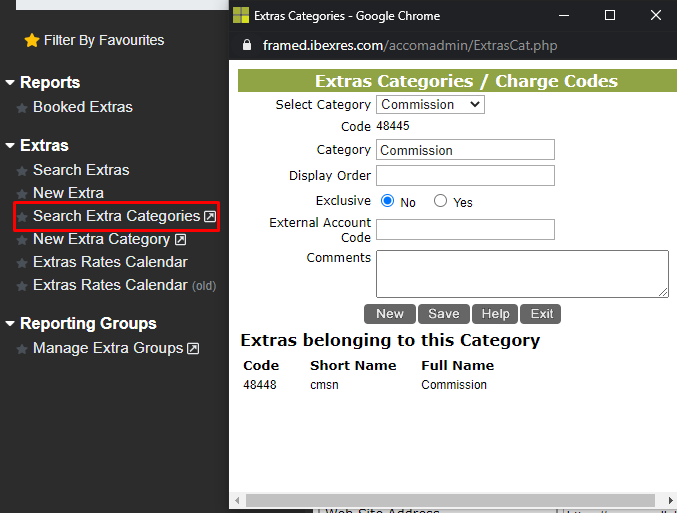
Task: Click short name cmsn cell
Action: point(324,385)
